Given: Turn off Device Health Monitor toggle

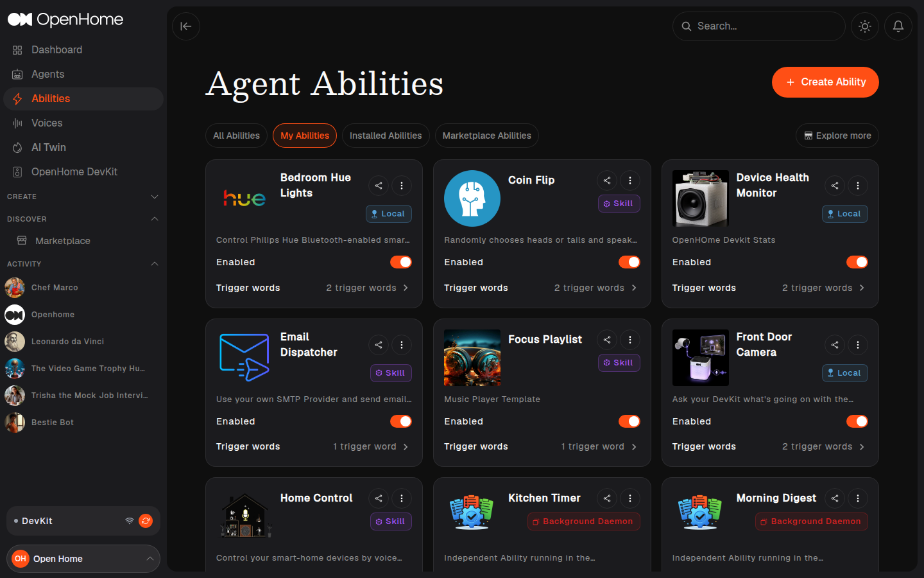Looking at the screenshot, I should (x=857, y=262).
